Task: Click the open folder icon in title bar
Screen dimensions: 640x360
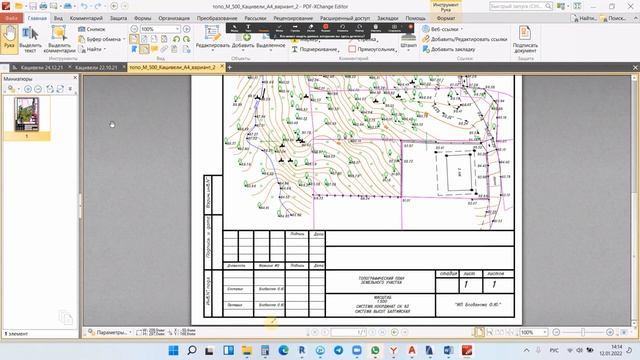Action: (18, 6)
